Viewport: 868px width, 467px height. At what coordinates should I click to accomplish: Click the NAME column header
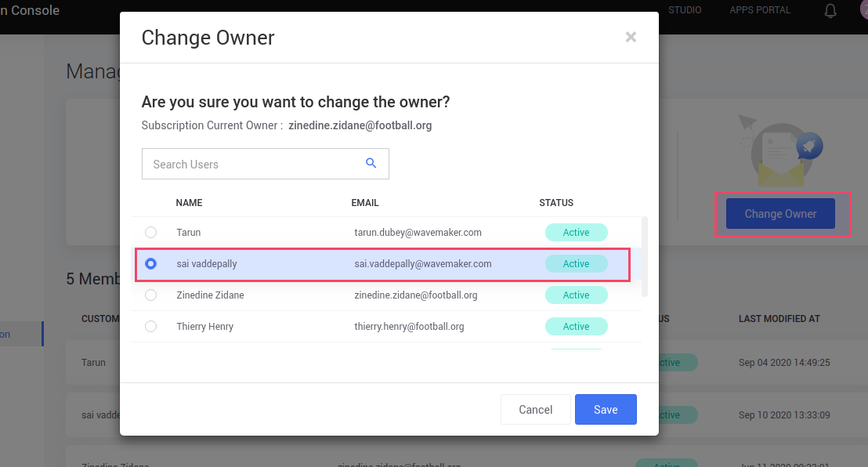[x=189, y=202]
